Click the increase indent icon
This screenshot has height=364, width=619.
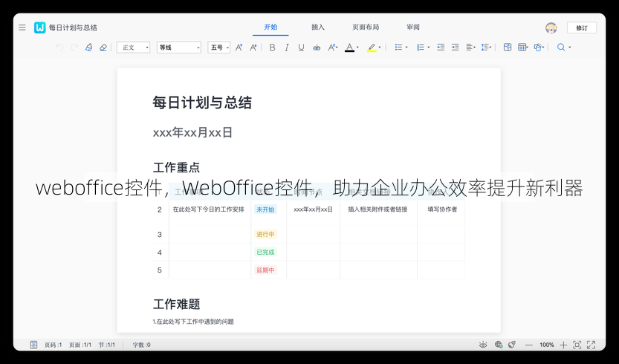456,48
